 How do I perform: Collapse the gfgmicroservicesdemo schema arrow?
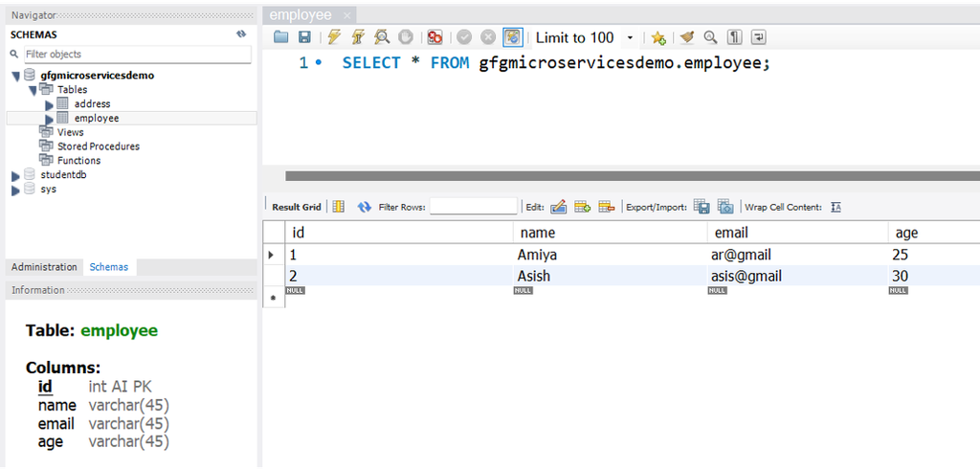(x=16, y=77)
